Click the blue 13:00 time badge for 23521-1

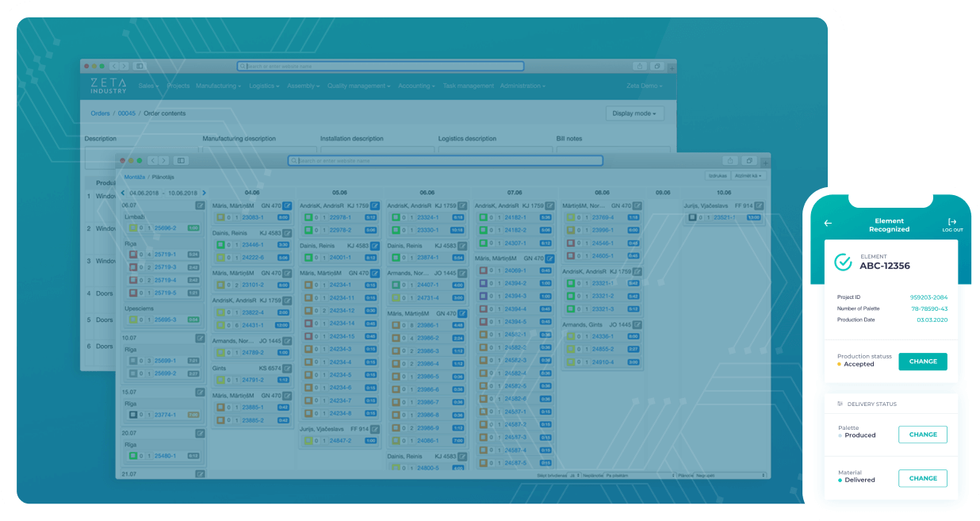point(753,217)
